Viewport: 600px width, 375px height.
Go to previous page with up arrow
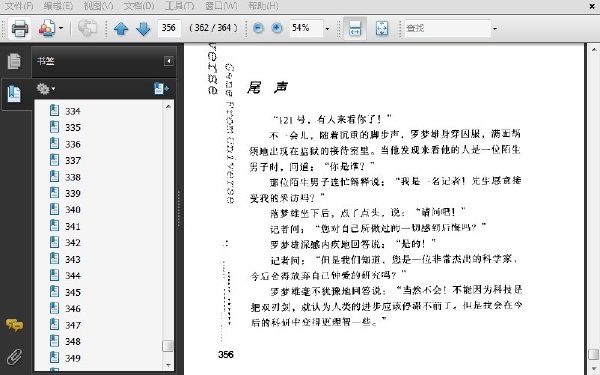[x=121, y=28]
